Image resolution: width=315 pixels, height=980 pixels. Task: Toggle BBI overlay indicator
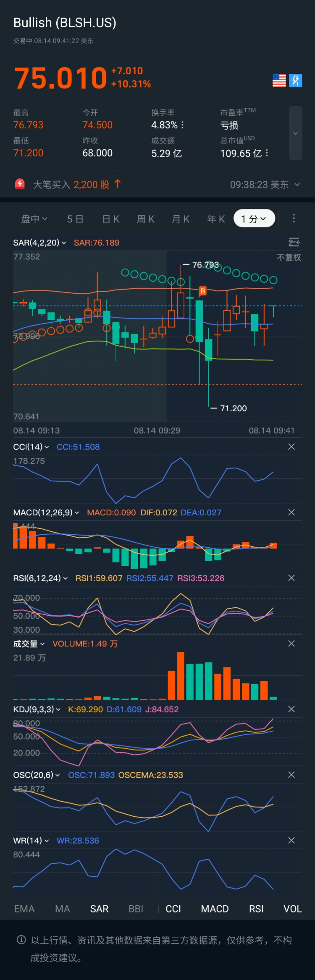click(136, 909)
